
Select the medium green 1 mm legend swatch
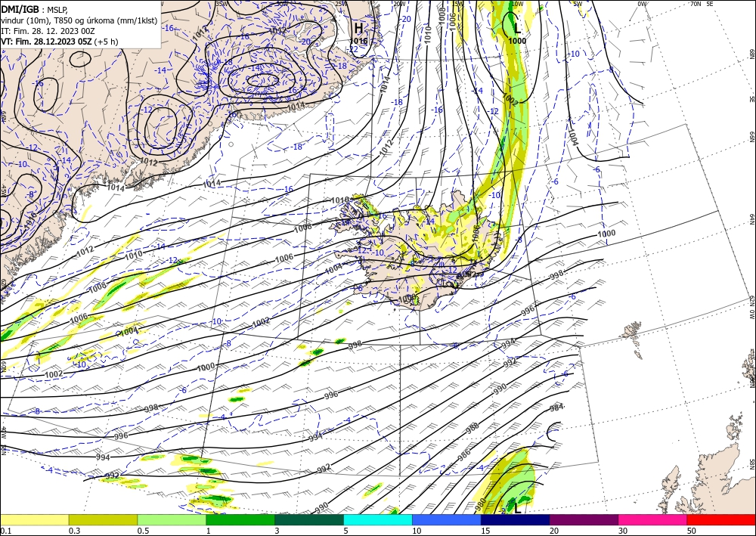click(240, 519)
